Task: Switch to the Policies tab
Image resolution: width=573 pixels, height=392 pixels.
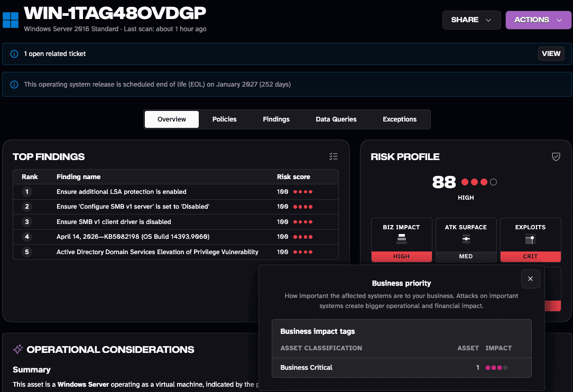Action: (224, 119)
